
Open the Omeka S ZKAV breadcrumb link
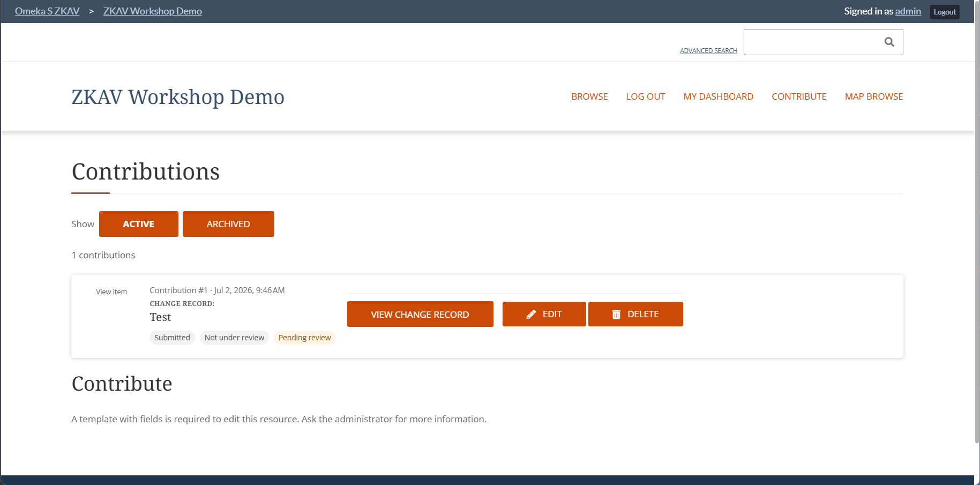coord(47,11)
